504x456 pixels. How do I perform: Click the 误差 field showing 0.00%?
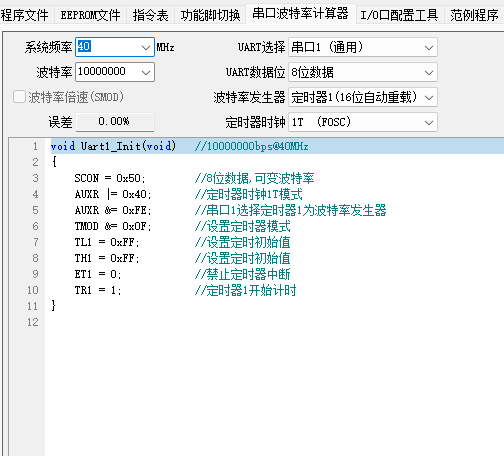coord(115,121)
